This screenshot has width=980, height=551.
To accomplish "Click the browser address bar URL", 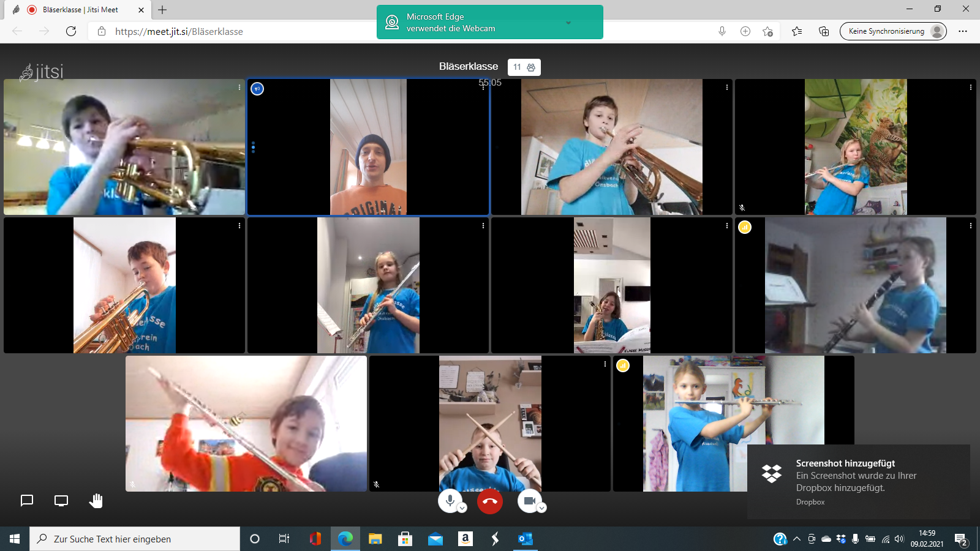I will click(179, 31).
